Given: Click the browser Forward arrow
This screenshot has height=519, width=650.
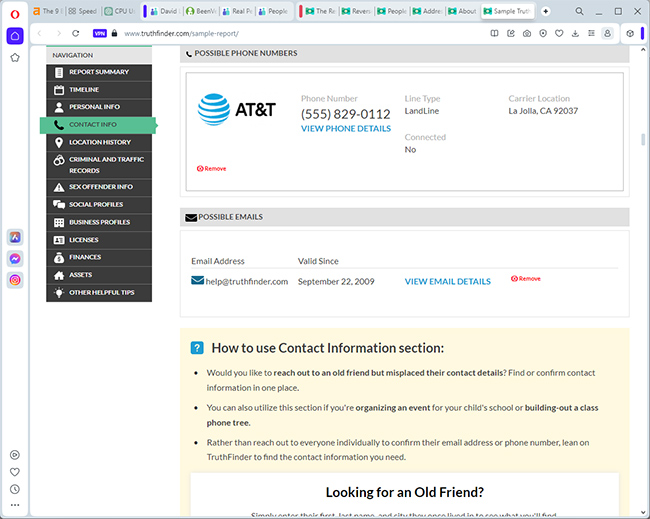Looking at the screenshot, I should pos(58,33).
